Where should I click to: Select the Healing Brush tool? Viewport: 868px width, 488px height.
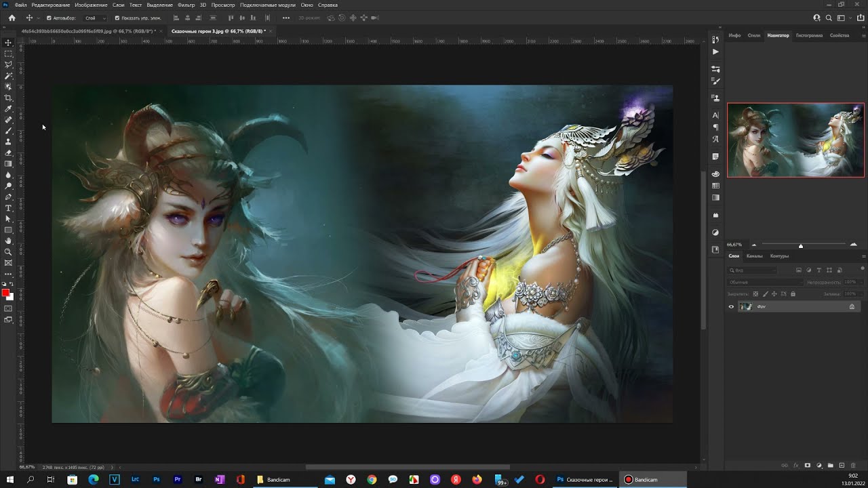8,120
